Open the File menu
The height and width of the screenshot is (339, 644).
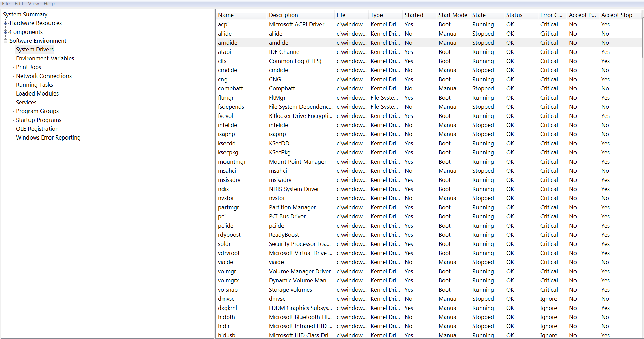click(x=6, y=3)
